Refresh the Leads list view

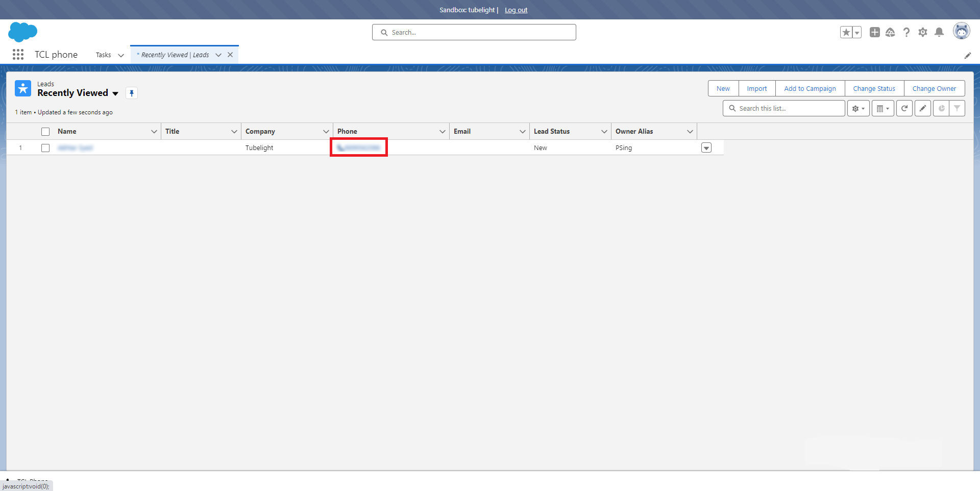(x=904, y=108)
